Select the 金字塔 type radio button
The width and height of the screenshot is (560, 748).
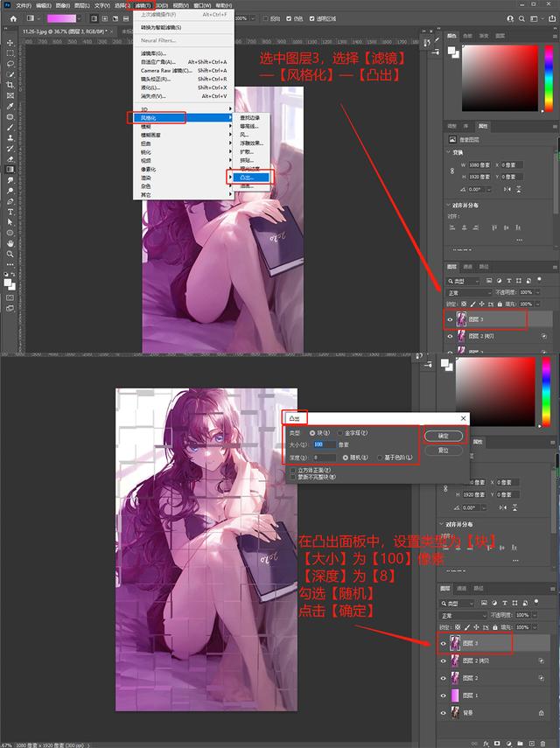point(339,432)
